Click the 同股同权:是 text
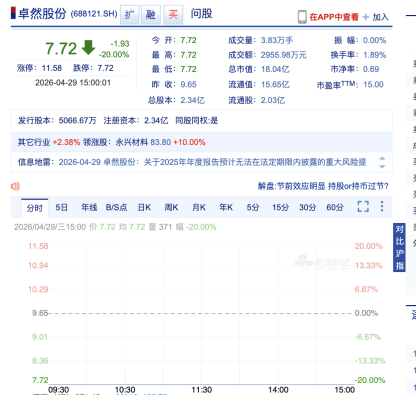The image size is (416, 395). point(197,121)
